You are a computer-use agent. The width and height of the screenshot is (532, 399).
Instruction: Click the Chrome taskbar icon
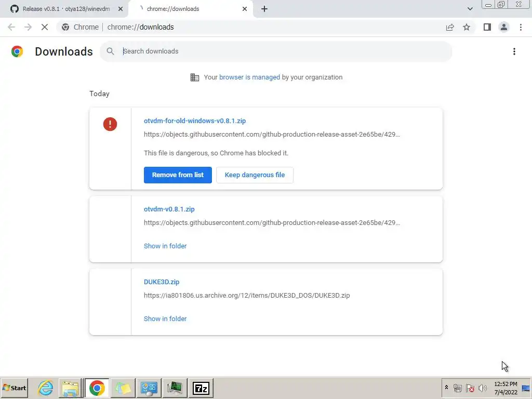tap(97, 388)
